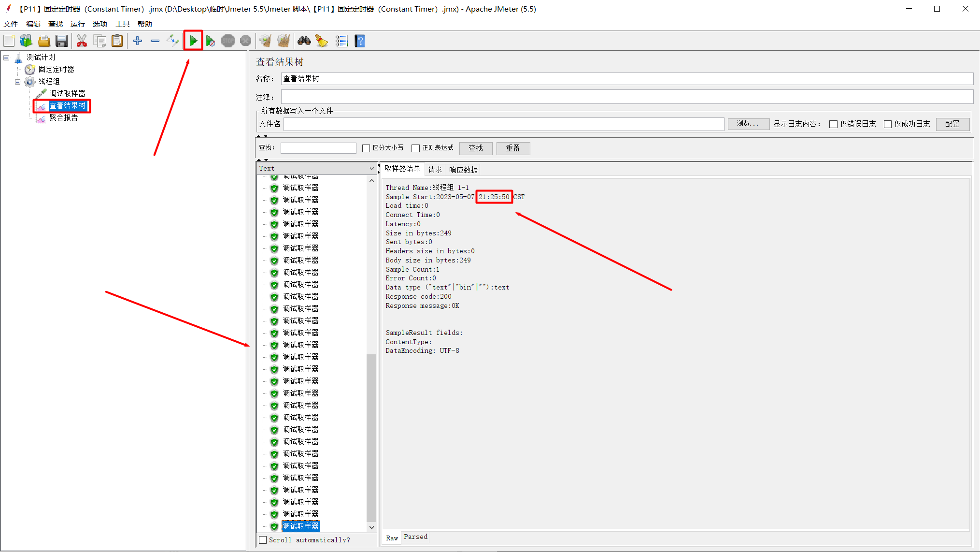Toggle 区分大小写 checkbox
The height and width of the screenshot is (552, 980).
click(x=366, y=148)
